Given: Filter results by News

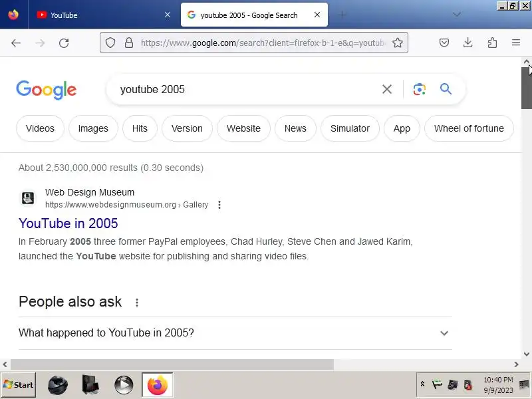Looking at the screenshot, I should [295, 128].
